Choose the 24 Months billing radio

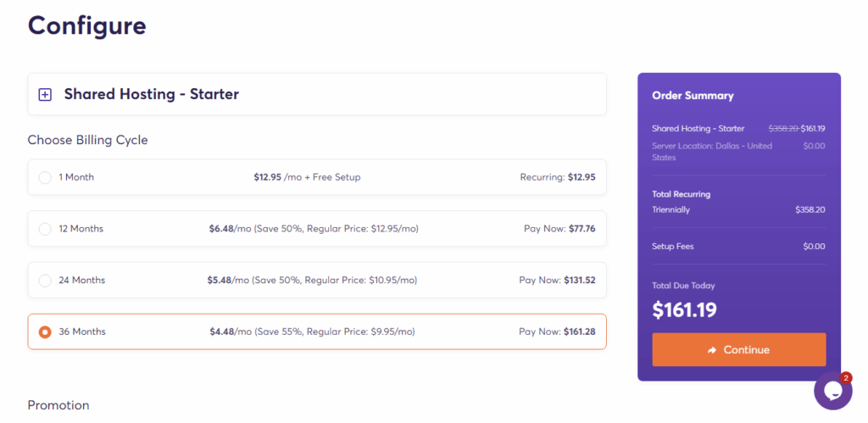[x=45, y=280]
